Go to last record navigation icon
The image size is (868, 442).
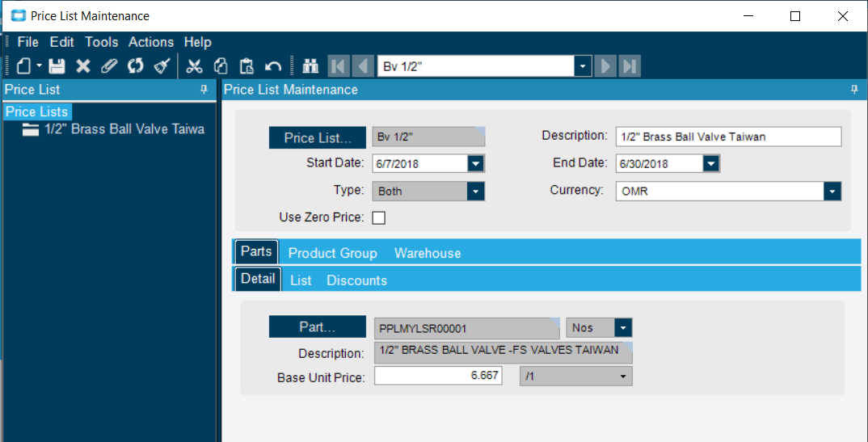pyautogui.click(x=630, y=67)
